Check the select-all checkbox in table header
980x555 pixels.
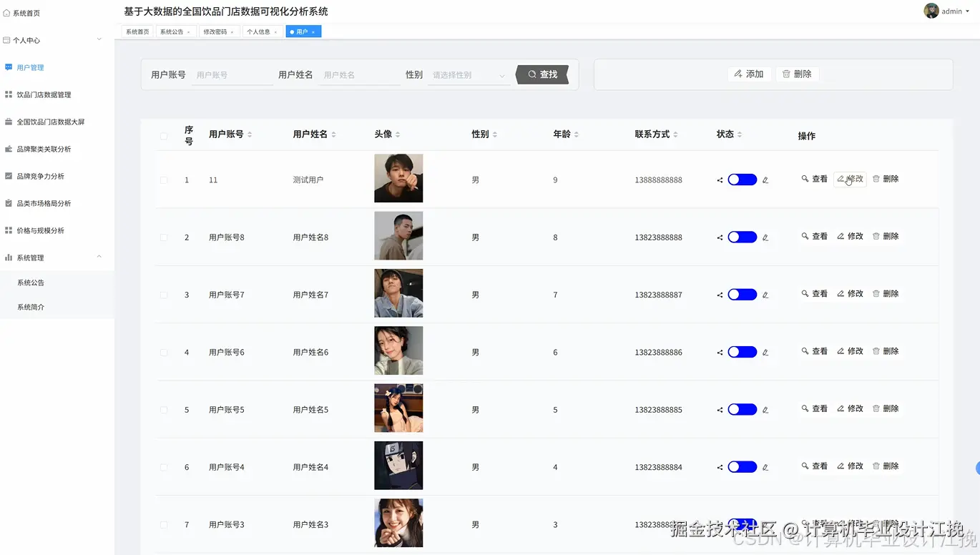[164, 136]
